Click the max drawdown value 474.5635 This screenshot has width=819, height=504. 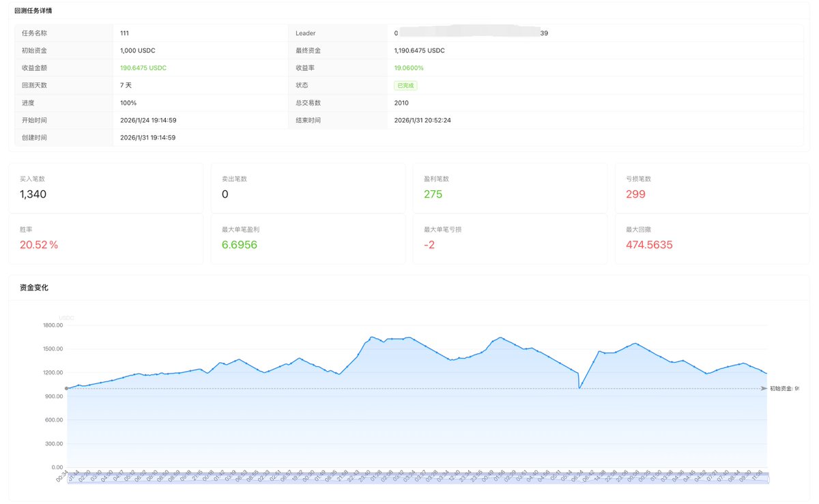tap(649, 245)
